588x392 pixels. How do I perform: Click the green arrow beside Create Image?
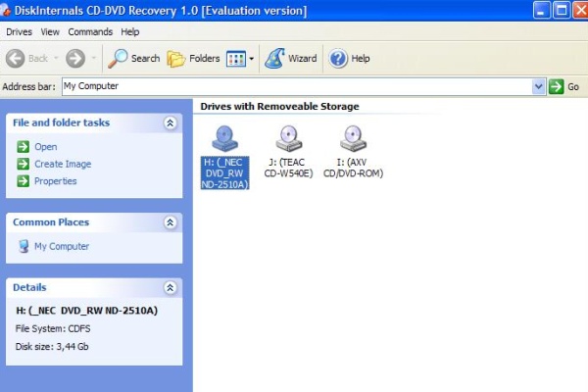click(24, 164)
